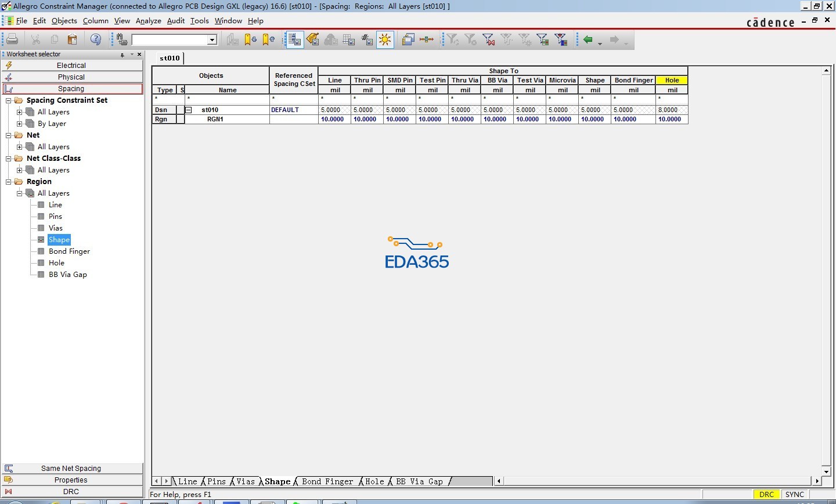The image size is (836, 504).
Task: Expand the By Layer node
Action: pos(20,124)
